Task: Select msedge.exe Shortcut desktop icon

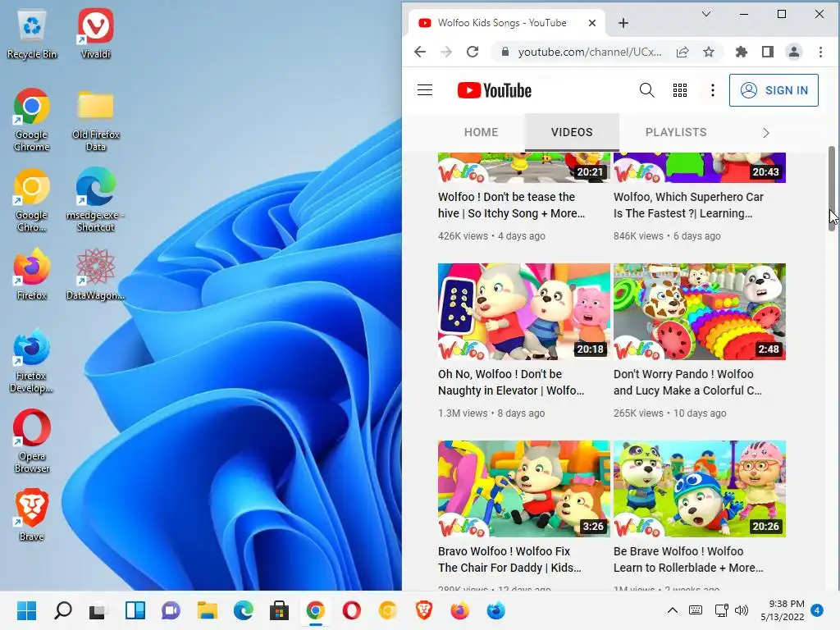Action: [95, 200]
